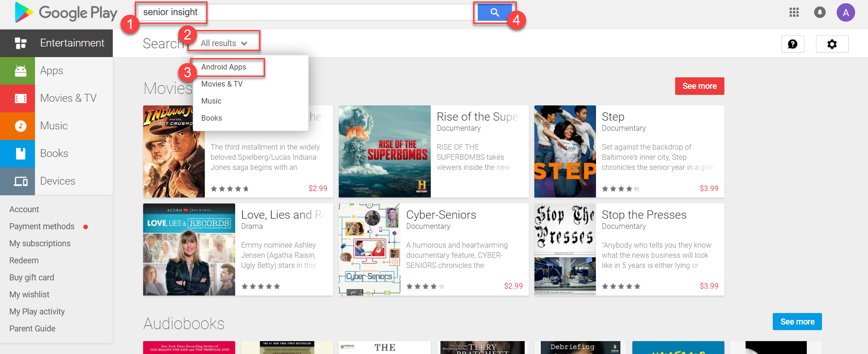This screenshot has width=868, height=354.
Task: Click the Redeem link
Action: coord(24,261)
